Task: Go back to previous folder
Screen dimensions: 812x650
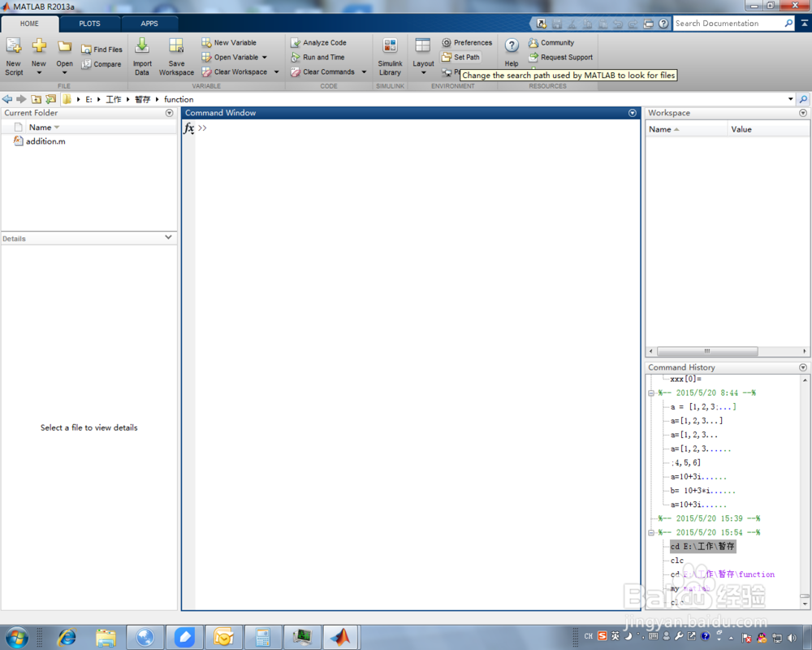Action: [7, 99]
